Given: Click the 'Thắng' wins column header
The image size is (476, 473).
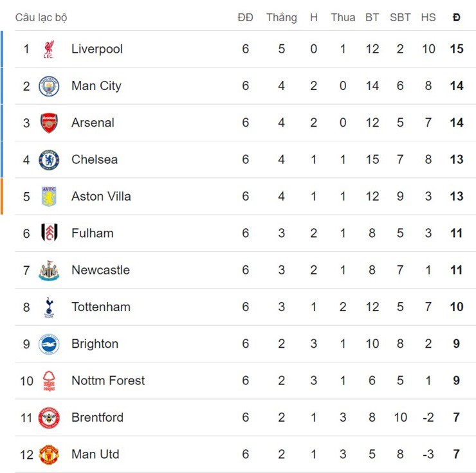Looking at the screenshot, I should 282,17.
